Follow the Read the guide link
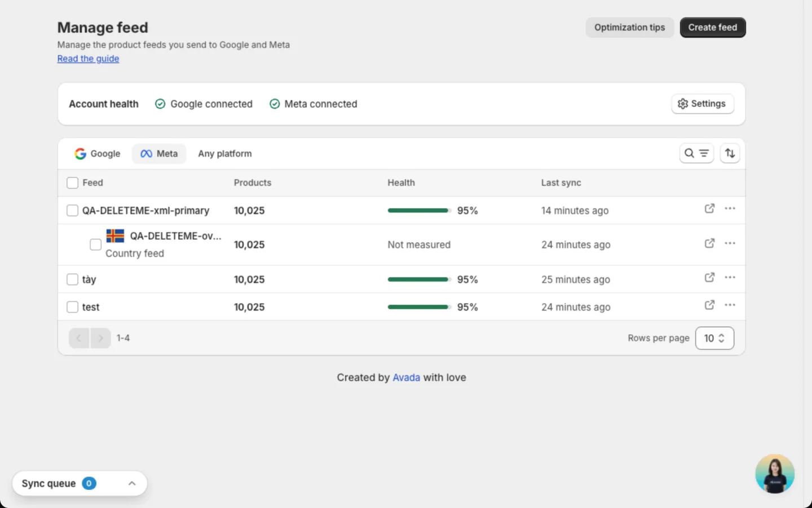 [x=88, y=59]
